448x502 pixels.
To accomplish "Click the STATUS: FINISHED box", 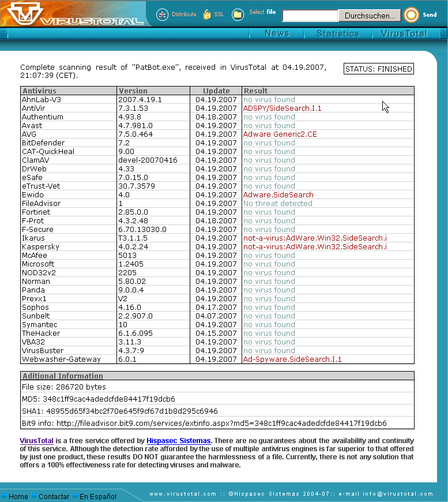I will point(379,69).
